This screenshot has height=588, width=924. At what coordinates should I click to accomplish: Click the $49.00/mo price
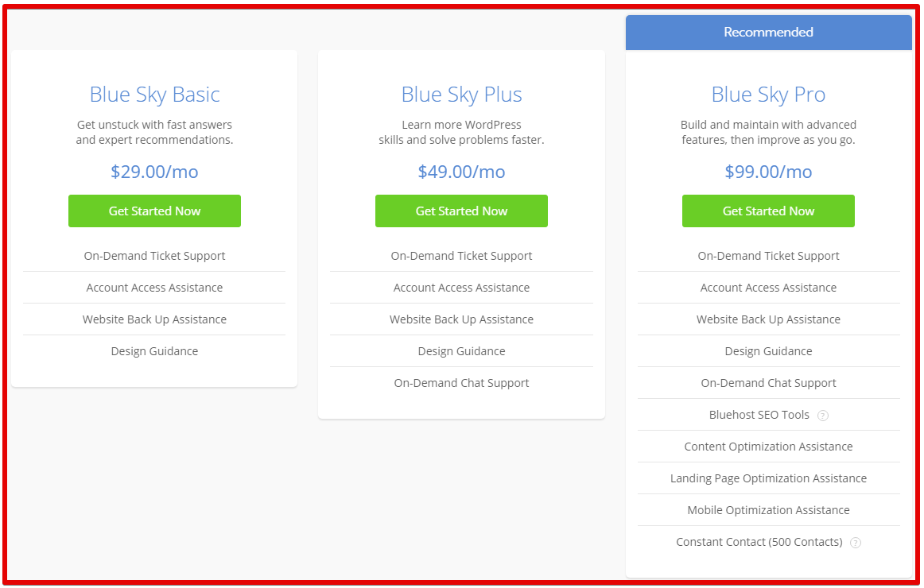tap(461, 172)
